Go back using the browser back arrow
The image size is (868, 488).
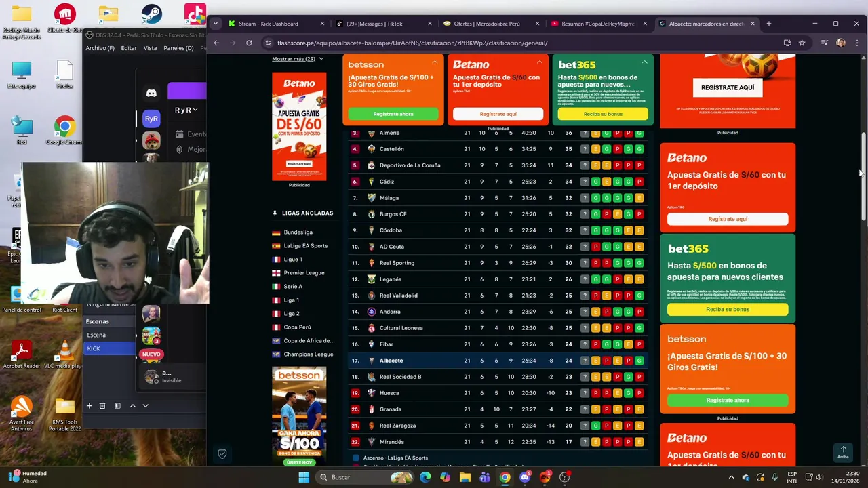(x=216, y=43)
